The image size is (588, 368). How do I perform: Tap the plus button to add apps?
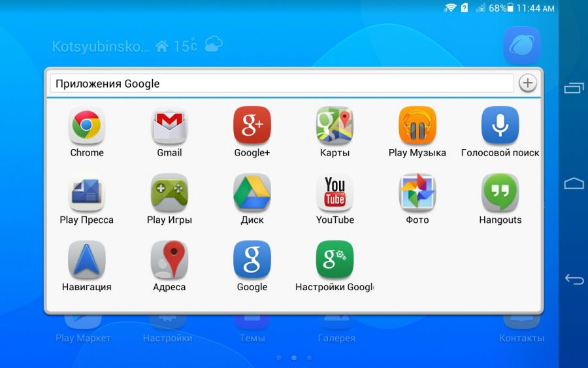click(528, 83)
